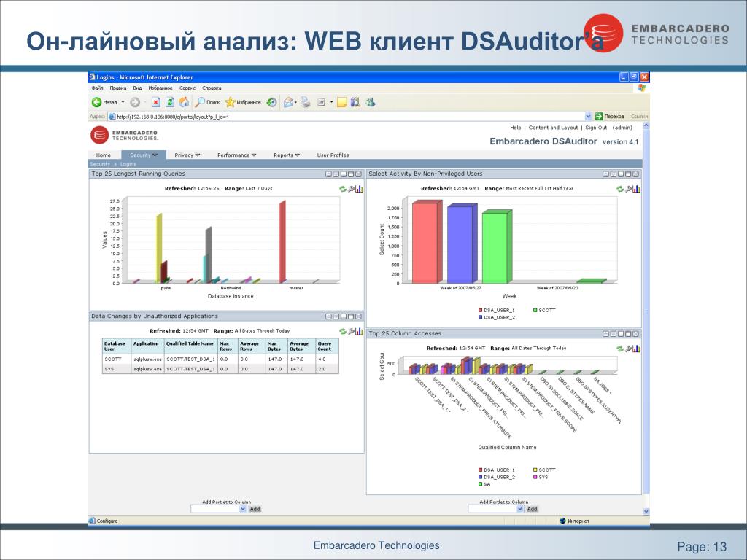Click chart icon in Top 25 Column Accesses
The width and height of the screenshot is (747, 560).
pyautogui.click(x=636, y=349)
